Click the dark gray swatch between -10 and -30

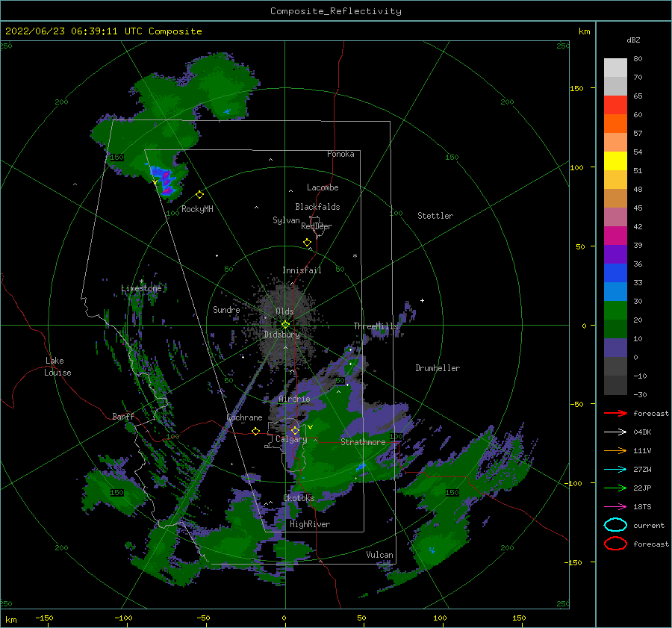coord(615,385)
